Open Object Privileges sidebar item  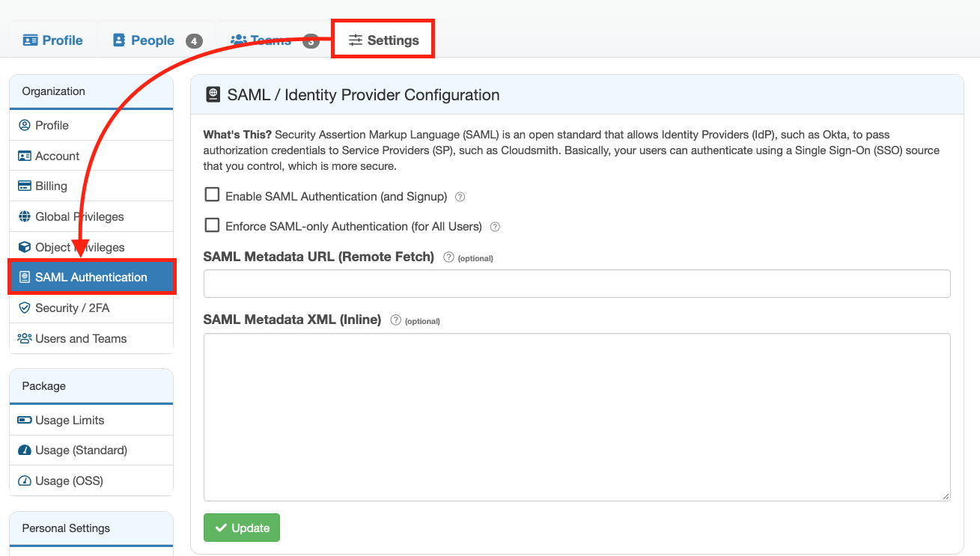(x=91, y=247)
